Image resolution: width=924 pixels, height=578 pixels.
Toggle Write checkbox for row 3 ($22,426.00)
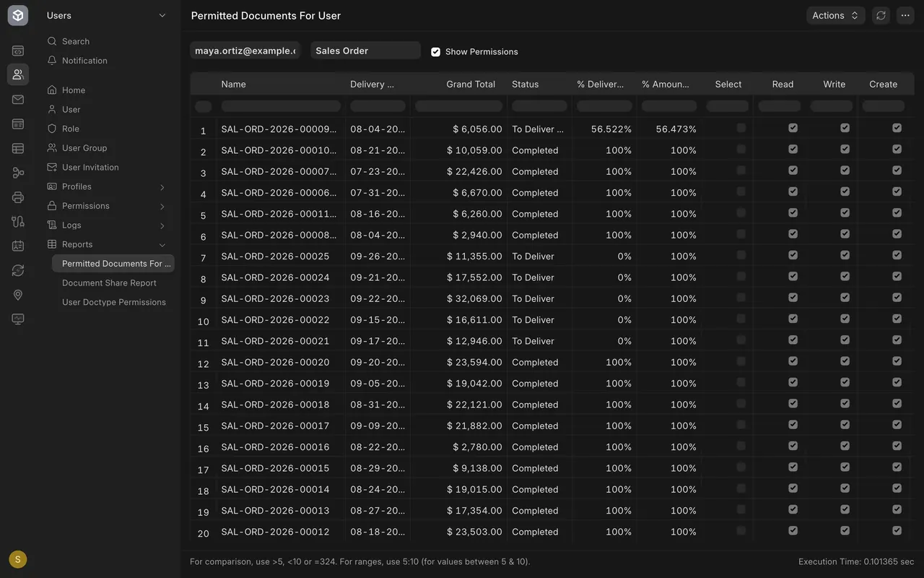click(845, 171)
